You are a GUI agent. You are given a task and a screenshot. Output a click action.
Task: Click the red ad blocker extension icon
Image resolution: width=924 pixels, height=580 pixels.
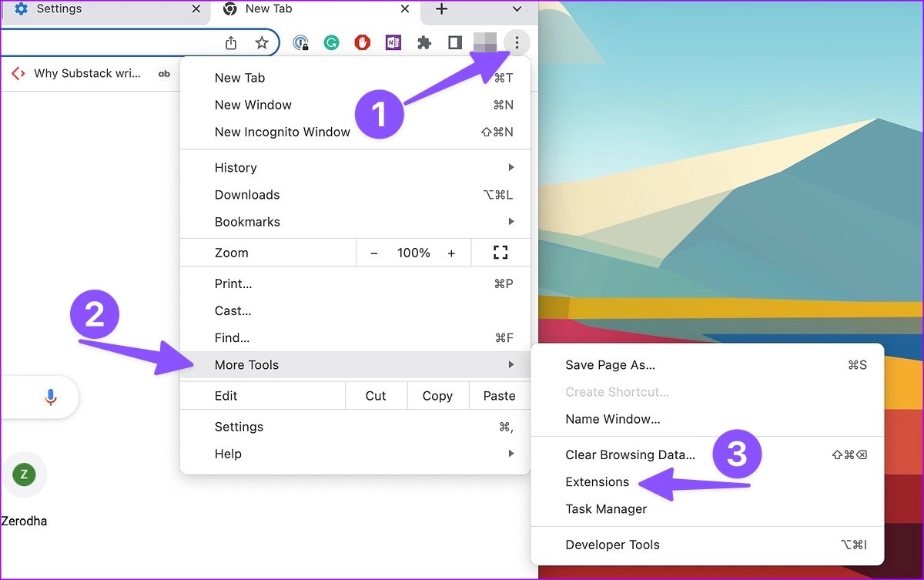(x=362, y=43)
